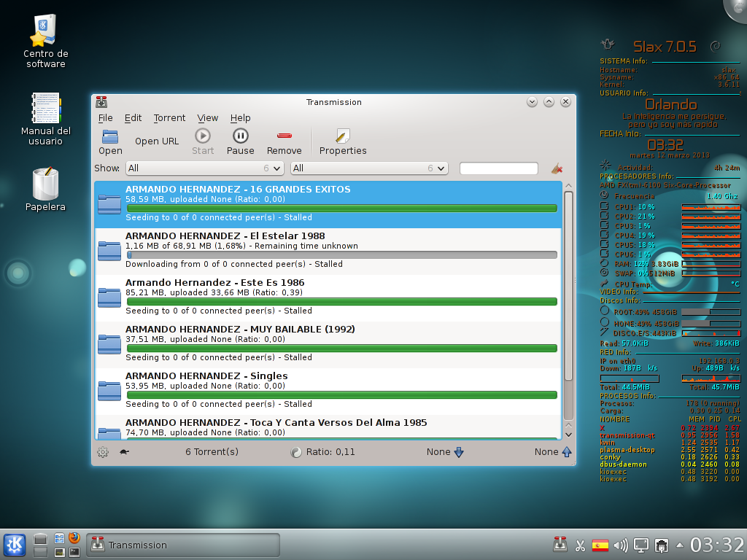This screenshot has height=560, width=747.
Task: Click progress bar of Este Es 1986
Action: point(342,301)
